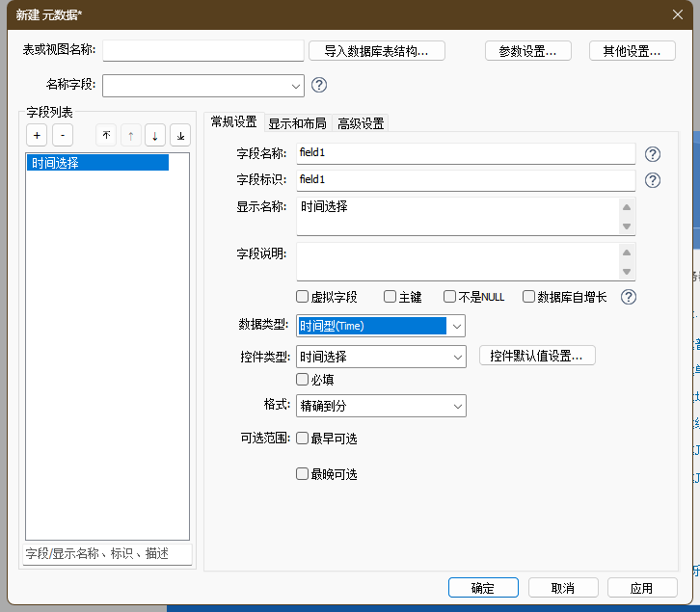This screenshot has width=700, height=612.
Task: Check the 主键 checkbox
Action: tap(390, 297)
